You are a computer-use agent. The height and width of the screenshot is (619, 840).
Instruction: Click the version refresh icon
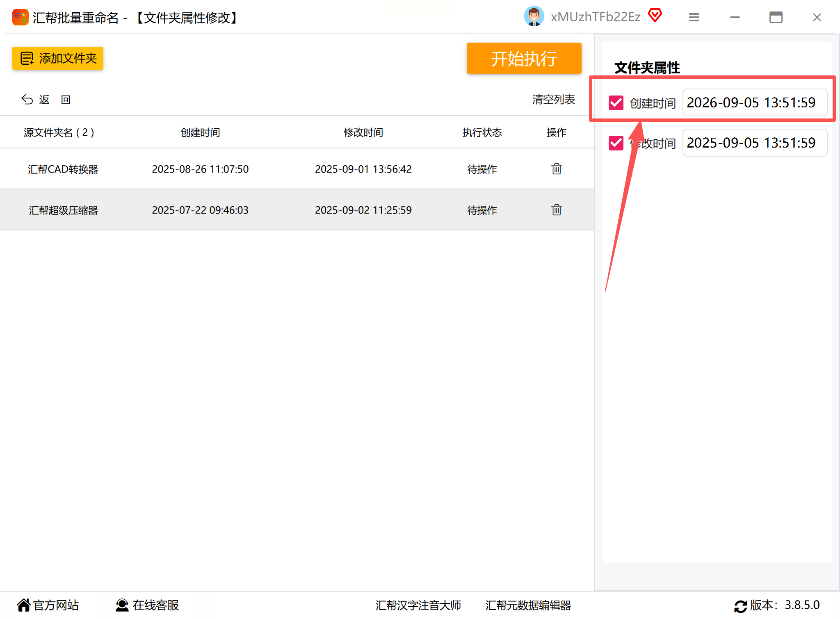pos(740,605)
